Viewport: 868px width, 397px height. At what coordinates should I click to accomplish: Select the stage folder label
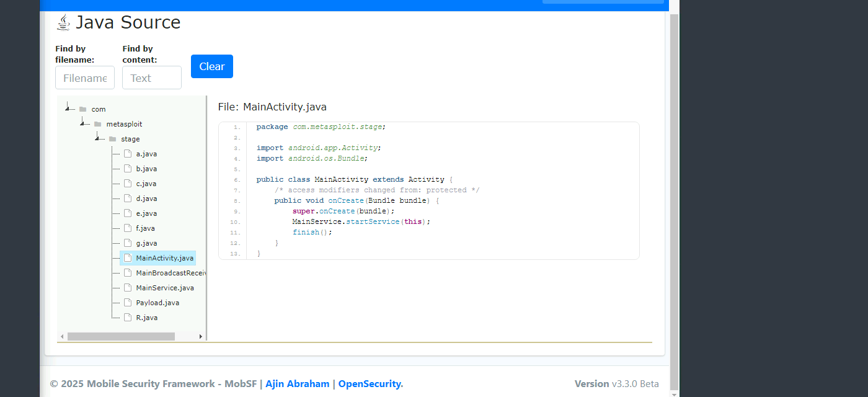130,139
